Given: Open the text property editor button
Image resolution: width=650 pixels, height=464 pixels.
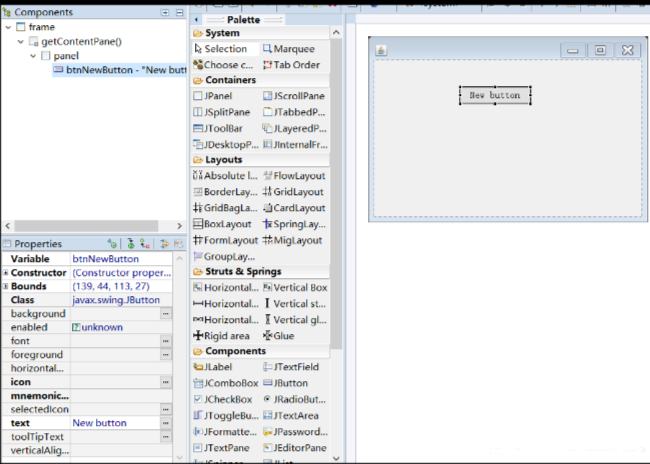Looking at the screenshot, I should (x=166, y=423).
